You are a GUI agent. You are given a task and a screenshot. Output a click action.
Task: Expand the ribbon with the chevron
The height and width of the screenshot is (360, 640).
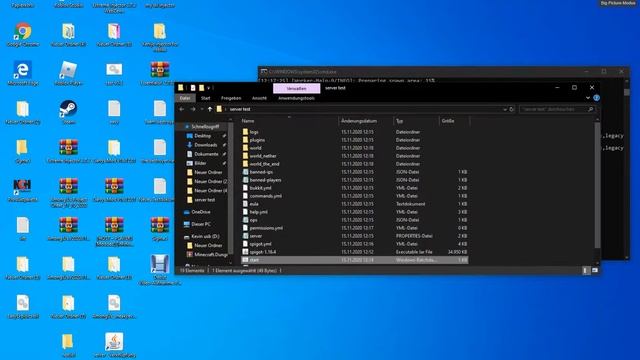588,98
